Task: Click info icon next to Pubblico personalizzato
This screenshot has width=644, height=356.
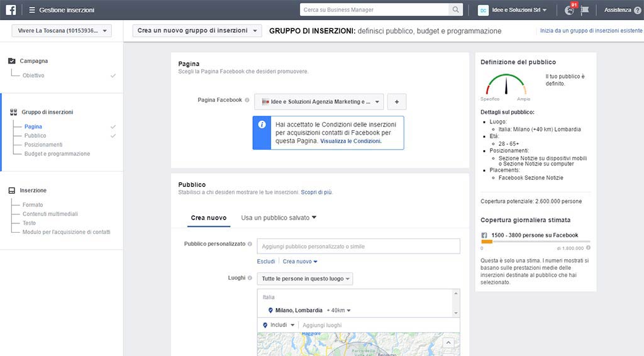Action: [250, 244]
